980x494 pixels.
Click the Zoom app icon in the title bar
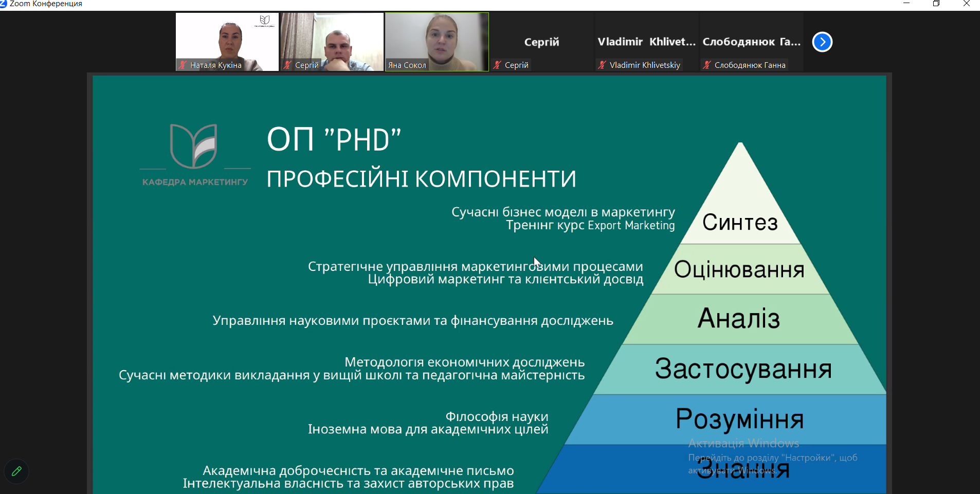point(3,4)
